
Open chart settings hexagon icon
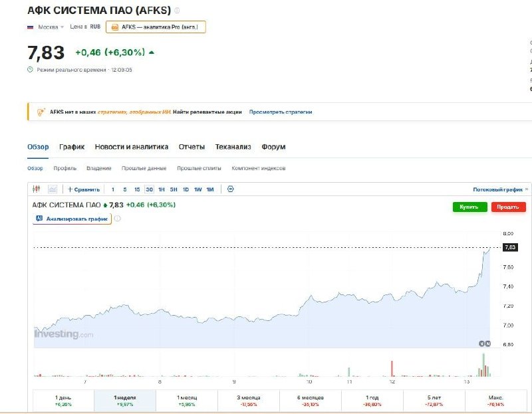tap(230, 189)
